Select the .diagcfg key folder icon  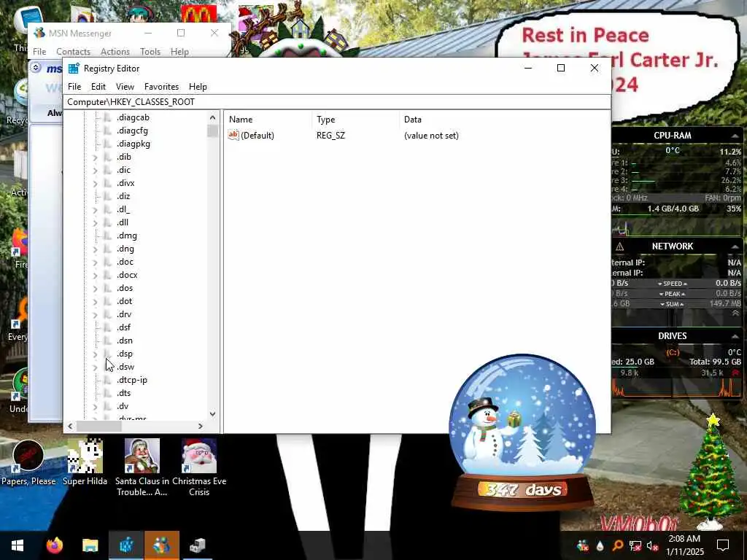108,131
